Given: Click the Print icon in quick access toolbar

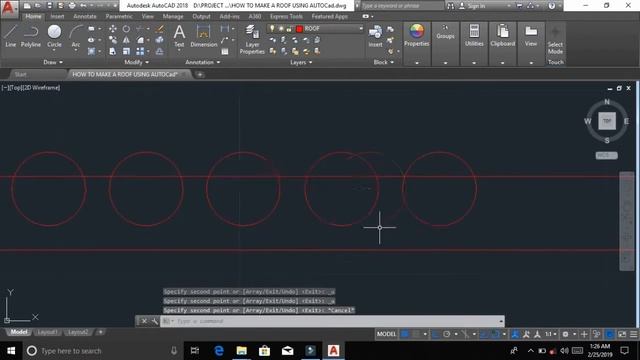Looking at the screenshot, I should 72,6.
